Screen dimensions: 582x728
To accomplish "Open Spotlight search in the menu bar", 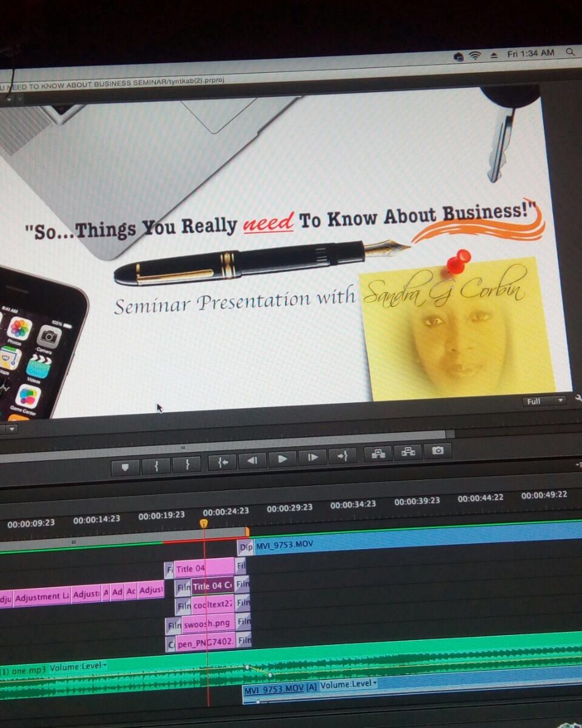I will coord(570,53).
